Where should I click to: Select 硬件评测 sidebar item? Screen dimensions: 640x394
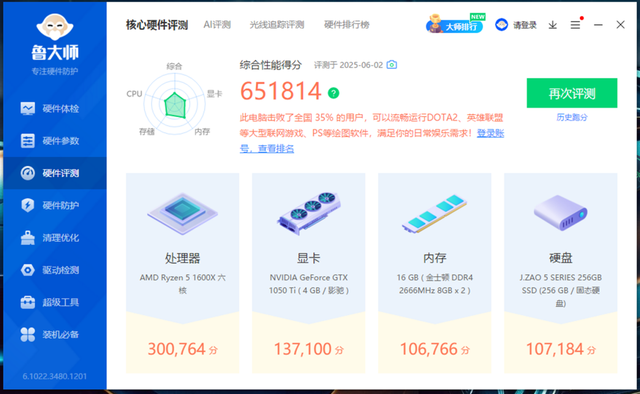tap(55, 173)
